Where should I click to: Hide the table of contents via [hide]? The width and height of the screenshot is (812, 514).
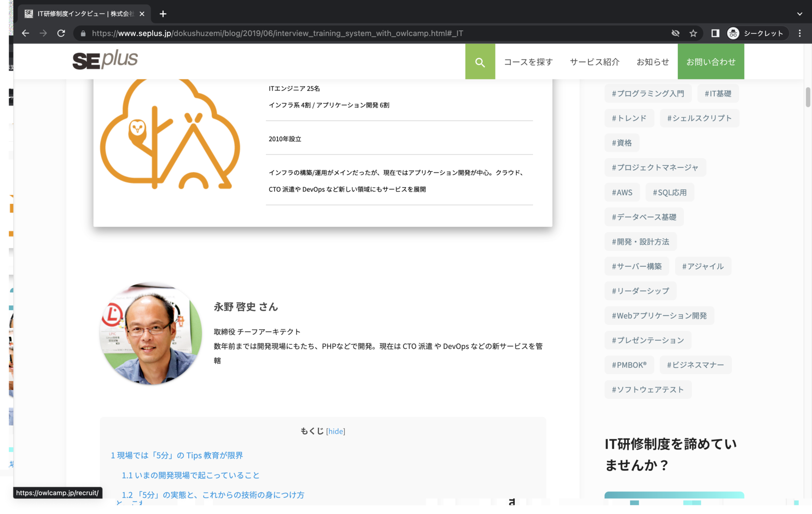pyautogui.click(x=335, y=431)
